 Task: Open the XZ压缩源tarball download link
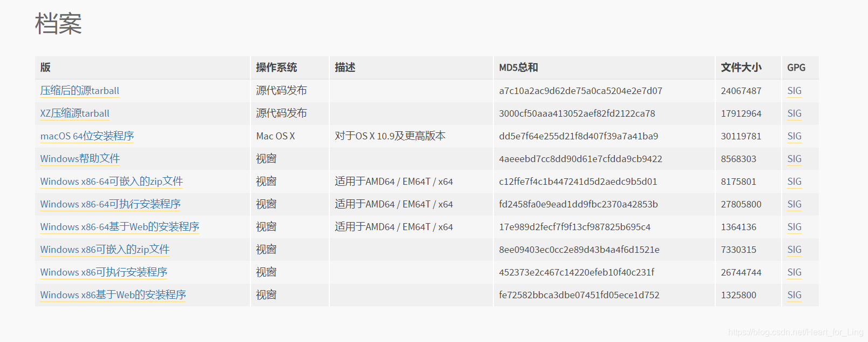click(75, 113)
